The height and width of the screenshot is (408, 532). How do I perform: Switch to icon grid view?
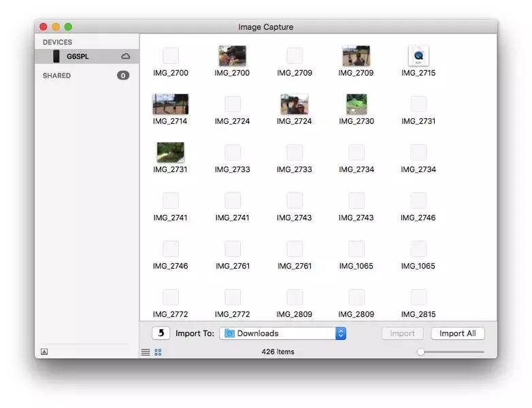(x=158, y=352)
